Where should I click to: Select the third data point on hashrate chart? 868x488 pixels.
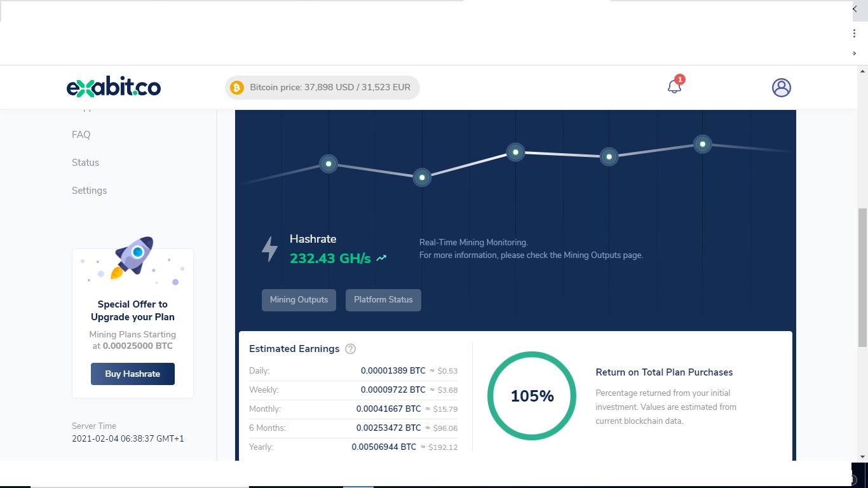point(515,152)
